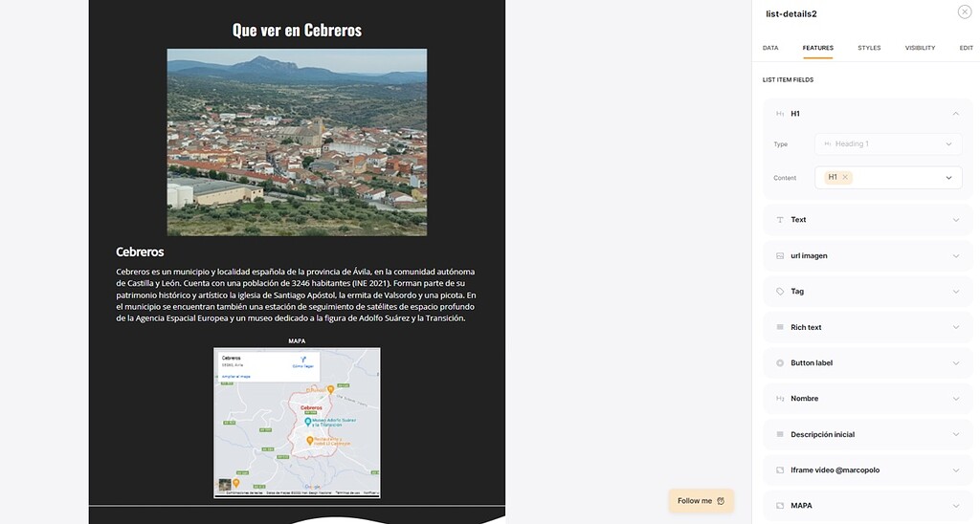Click the H2 icon beside Nombre
Image resolution: width=980 pixels, height=524 pixels.
[x=780, y=399]
